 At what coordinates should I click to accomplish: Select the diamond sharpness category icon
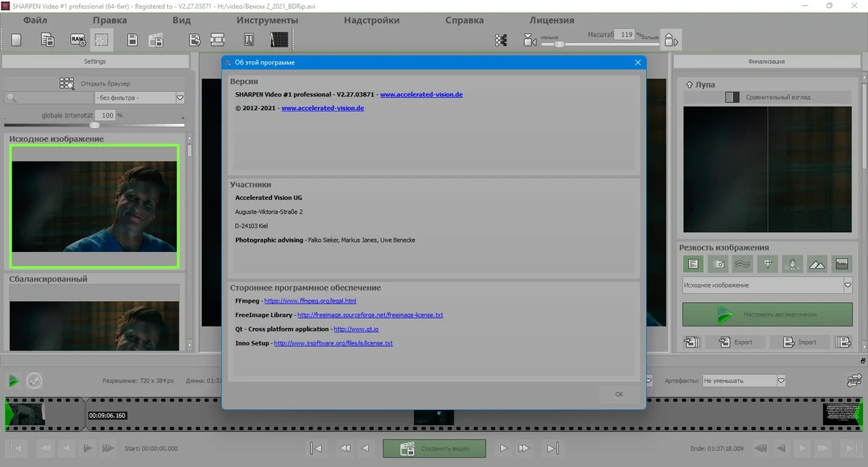(767, 264)
